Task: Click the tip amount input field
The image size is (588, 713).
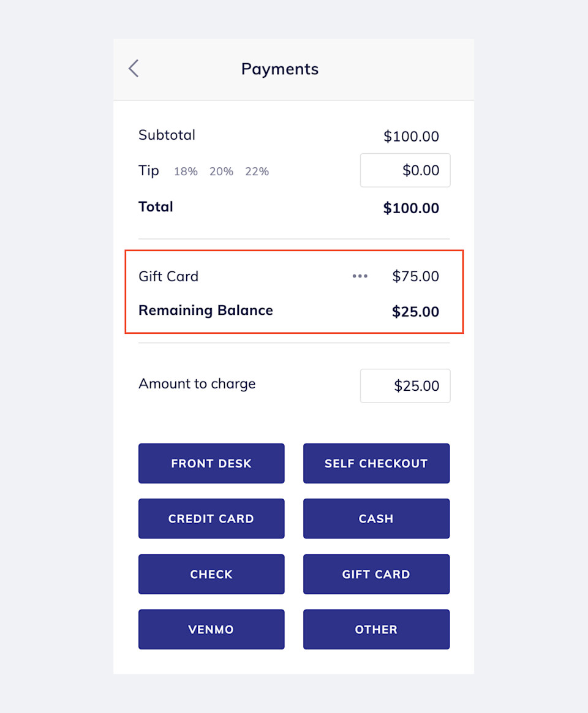Action: pyautogui.click(x=405, y=170)
